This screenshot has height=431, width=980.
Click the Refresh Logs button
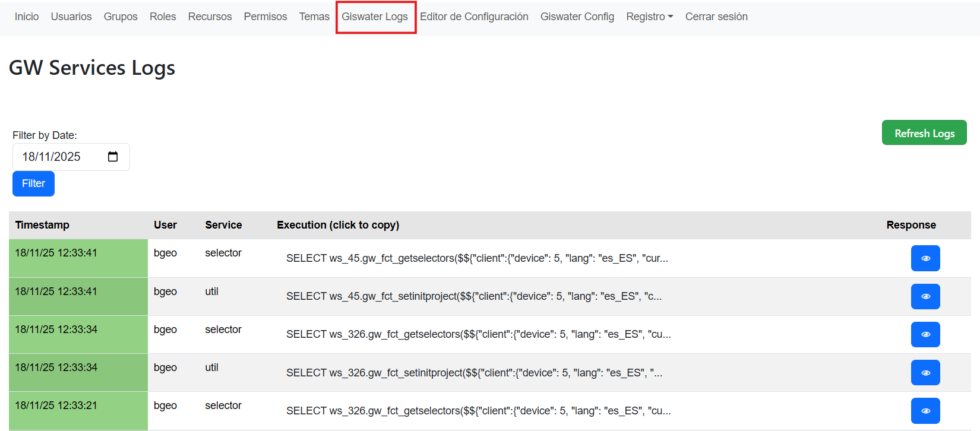pyautogui.click(x=924, y=133)
